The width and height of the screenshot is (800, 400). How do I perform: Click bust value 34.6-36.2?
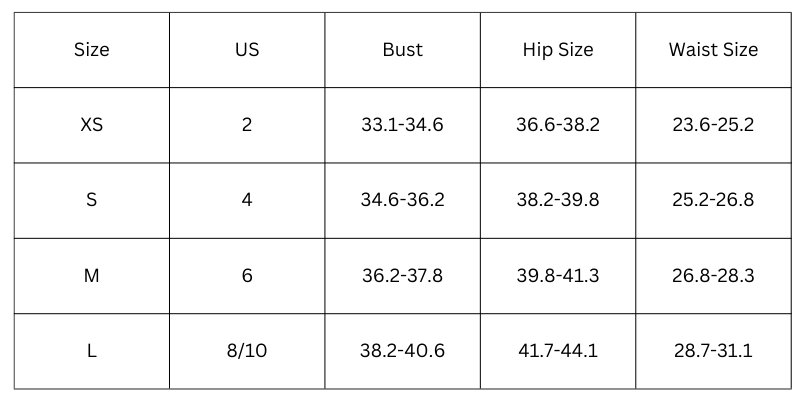pos(402,200)
